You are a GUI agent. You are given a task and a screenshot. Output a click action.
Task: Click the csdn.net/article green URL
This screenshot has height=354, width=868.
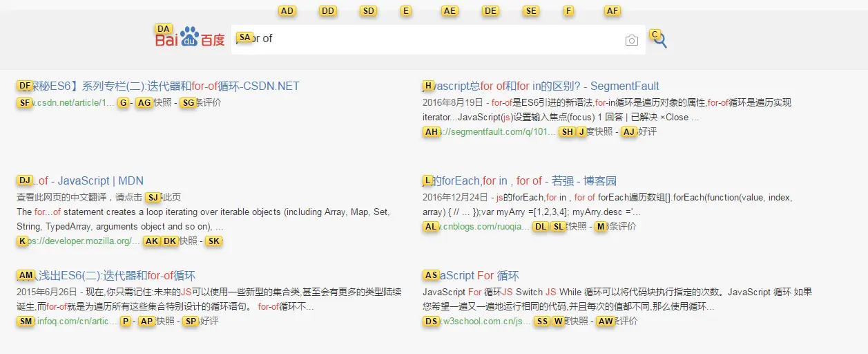66,103
